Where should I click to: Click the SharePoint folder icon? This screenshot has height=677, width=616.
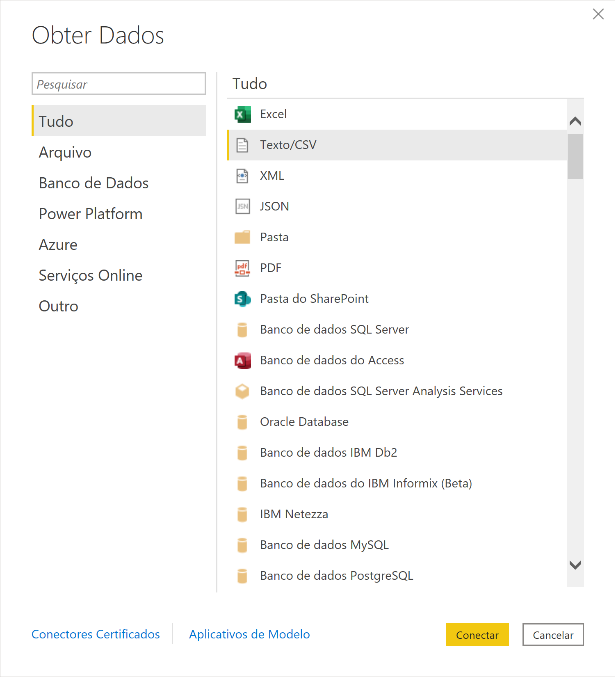coord(242,299)
